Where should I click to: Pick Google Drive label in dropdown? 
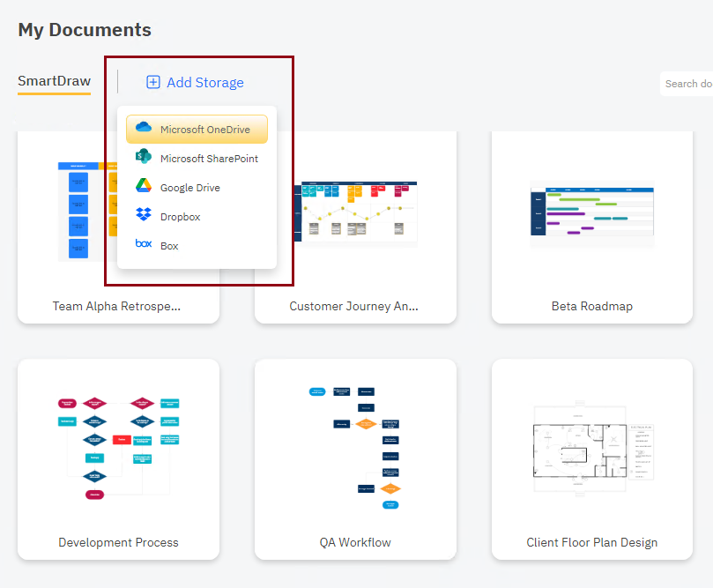(x=189, y=188)
